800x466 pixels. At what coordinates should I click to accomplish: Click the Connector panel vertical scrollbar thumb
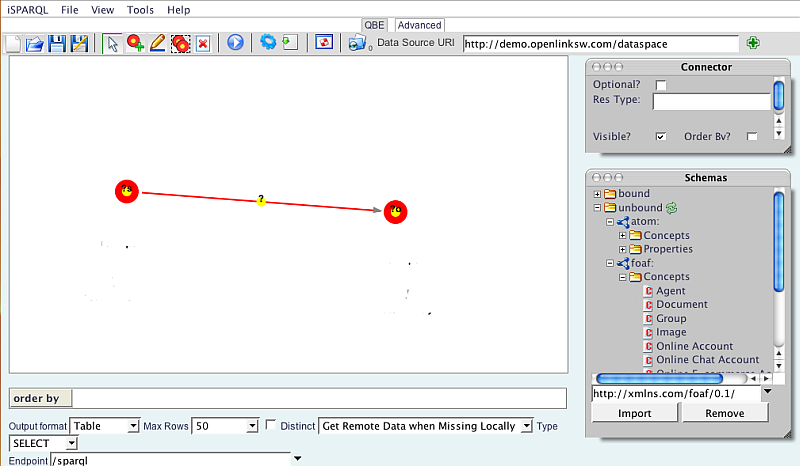tap(779, 95)
